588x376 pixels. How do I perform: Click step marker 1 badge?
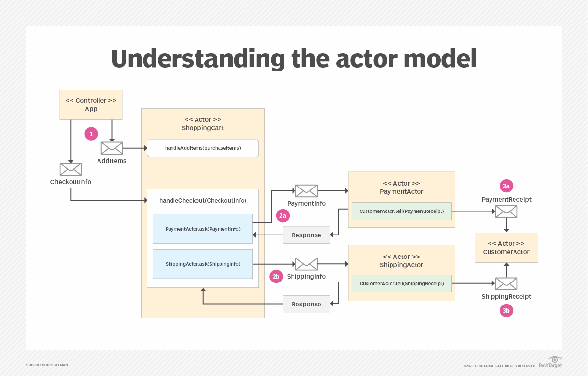click(91, 133)
